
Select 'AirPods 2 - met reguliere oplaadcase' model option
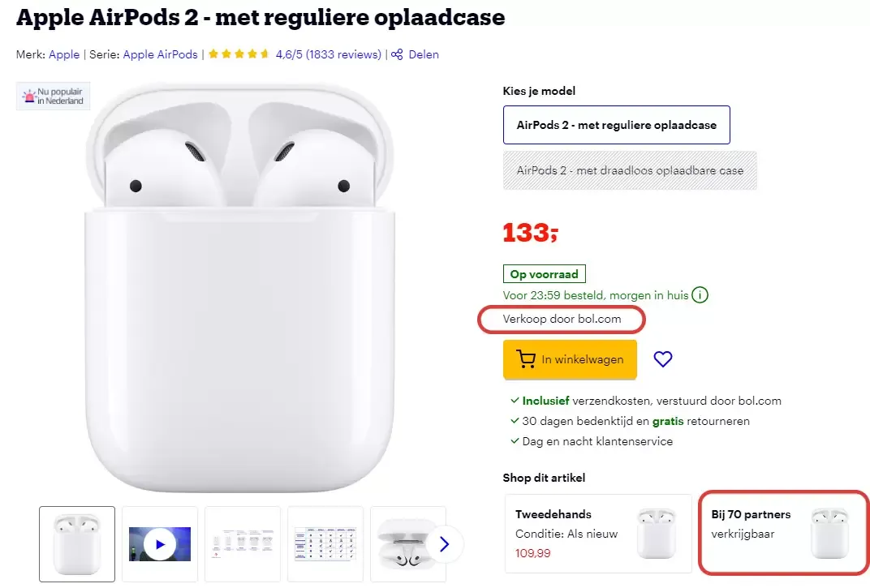(x=617, y=125)
